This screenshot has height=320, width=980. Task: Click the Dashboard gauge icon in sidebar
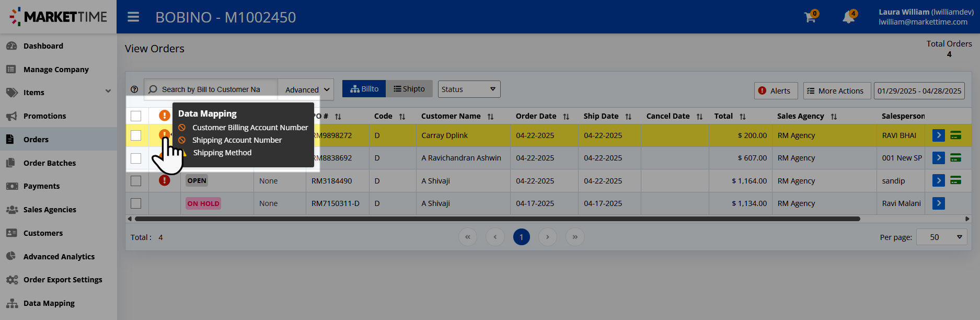point(11,46)
